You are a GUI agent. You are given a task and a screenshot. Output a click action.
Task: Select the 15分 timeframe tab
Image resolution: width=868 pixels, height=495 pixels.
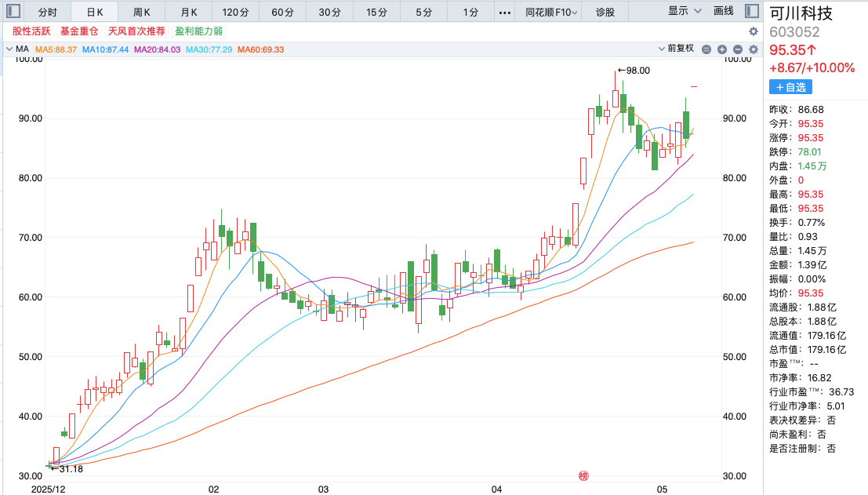376,13
